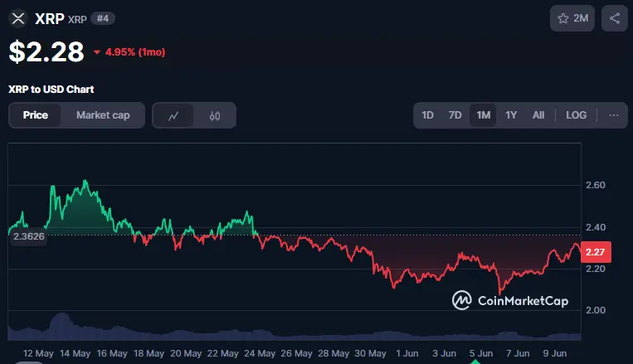Click the 9 Jun date label
Image resolution: width=633 pixels, height=364 pixels.
pyautogui.click(x=555, y=353)
